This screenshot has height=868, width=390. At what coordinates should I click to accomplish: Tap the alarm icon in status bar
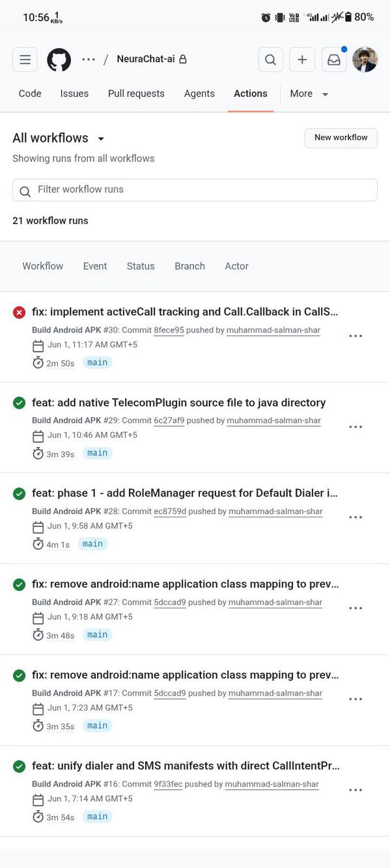pos(266,18)
